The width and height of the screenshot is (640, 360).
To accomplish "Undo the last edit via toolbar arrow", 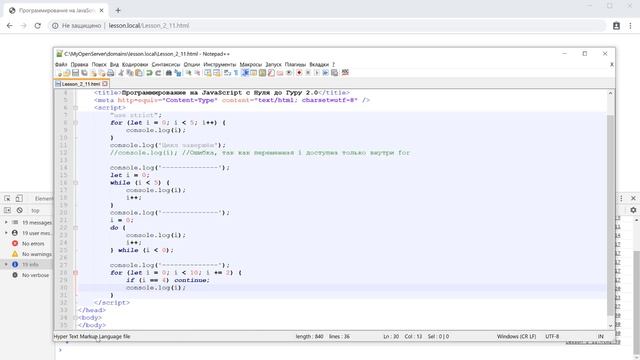I will click(149, 73).
